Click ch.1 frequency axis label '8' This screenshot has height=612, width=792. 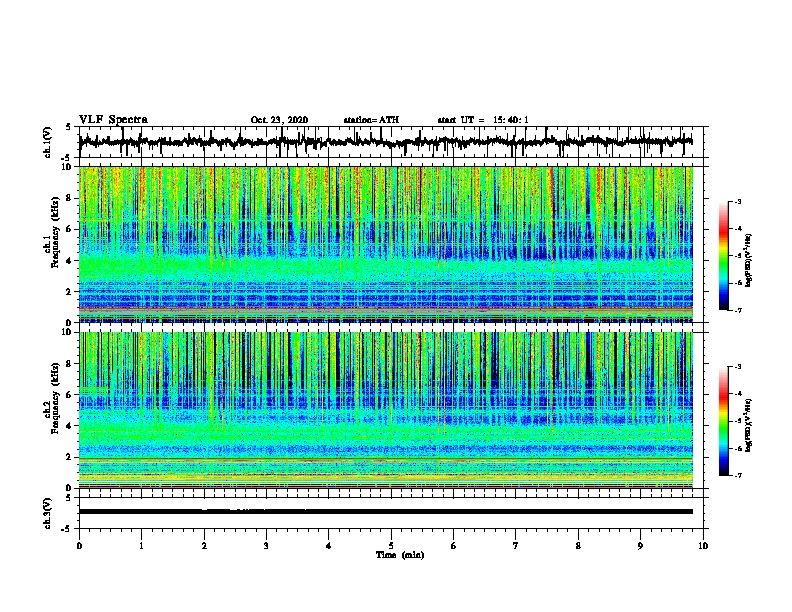(70, 198)
